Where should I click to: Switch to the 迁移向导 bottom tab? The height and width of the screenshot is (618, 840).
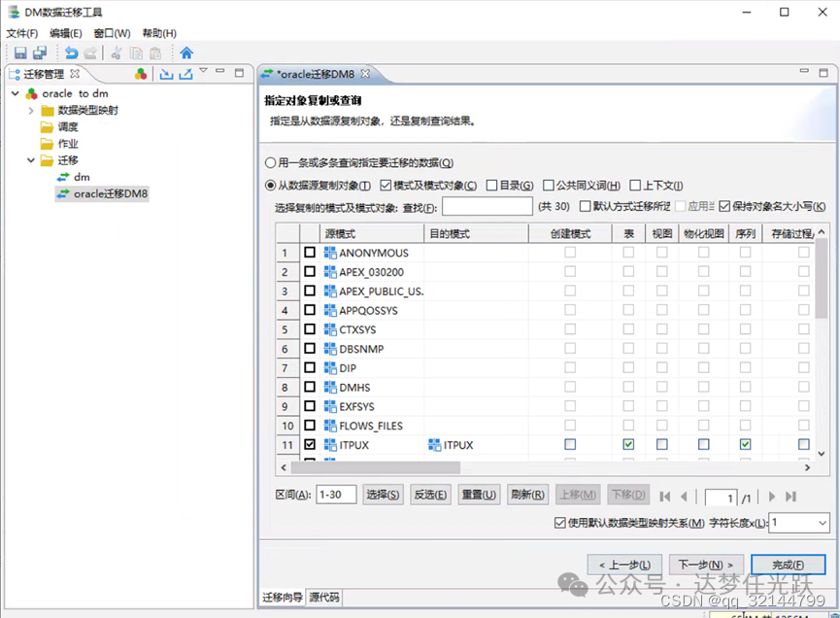click(283, 597)
